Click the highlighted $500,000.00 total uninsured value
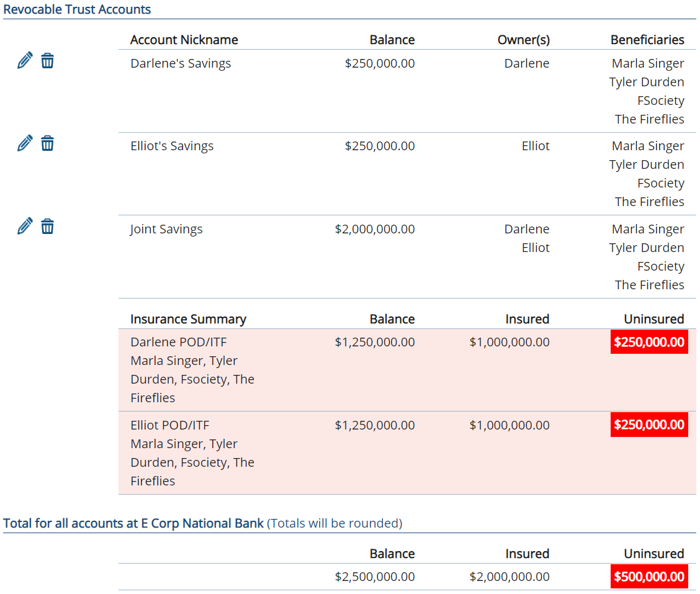Screen dimensions: 700x594 click(649, 576)
